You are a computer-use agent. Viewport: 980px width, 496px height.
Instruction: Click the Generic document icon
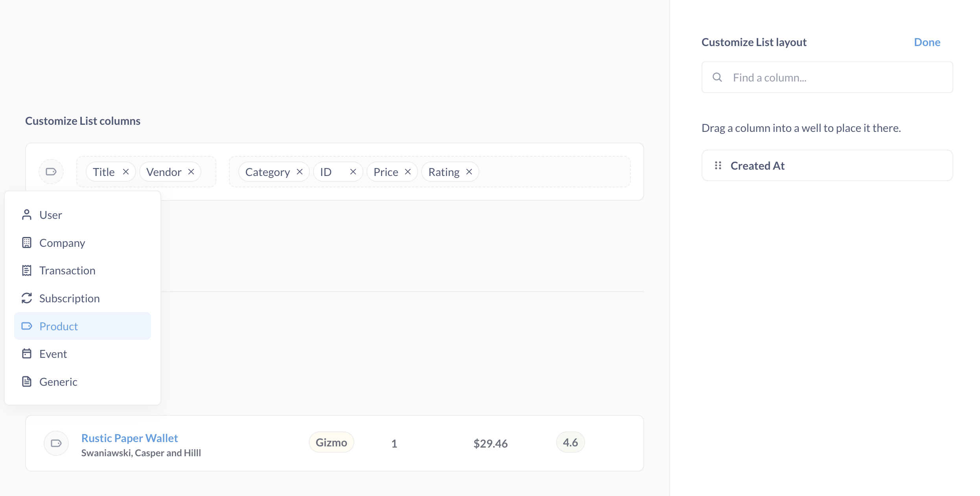click(x=27, y=381)
